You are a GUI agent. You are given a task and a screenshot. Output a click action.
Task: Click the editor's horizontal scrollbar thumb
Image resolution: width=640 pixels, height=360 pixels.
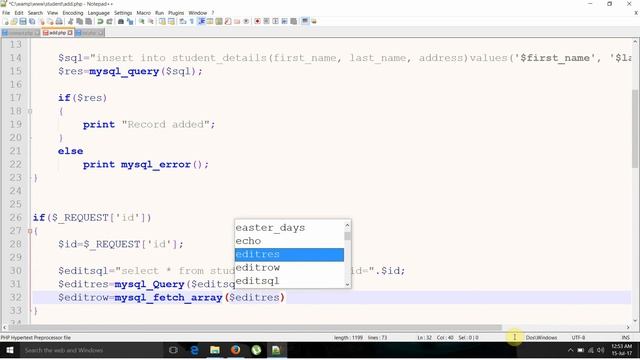(x=255, y=327)
